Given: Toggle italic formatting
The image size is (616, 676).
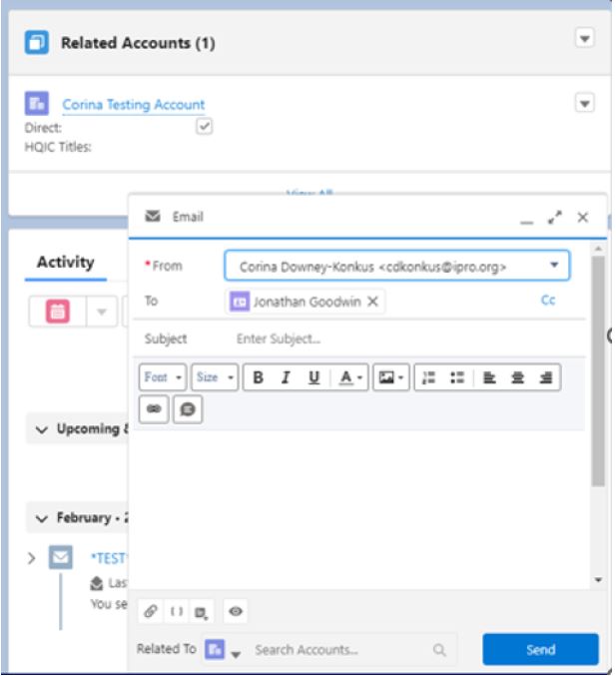Looking at the screenshot, I should pos(286,377).
